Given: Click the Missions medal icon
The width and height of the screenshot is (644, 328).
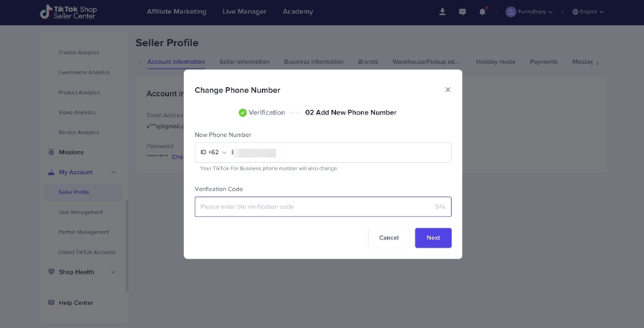Looking at the screenshot, I should [x=51, y=152].
